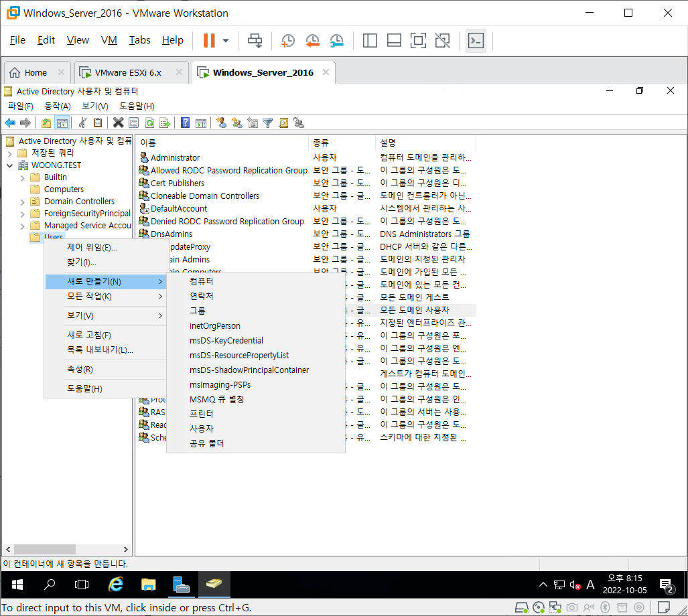The image size is (688, 616).
Task: Select InetOrgPerson in submenu
Action: point(256,326)
